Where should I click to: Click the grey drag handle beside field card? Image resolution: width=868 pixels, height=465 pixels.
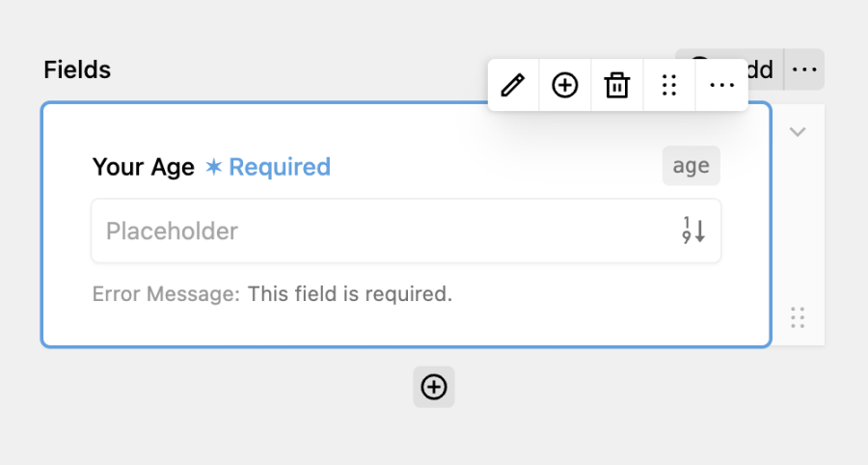pyautogui.click(x=798, y=317)
